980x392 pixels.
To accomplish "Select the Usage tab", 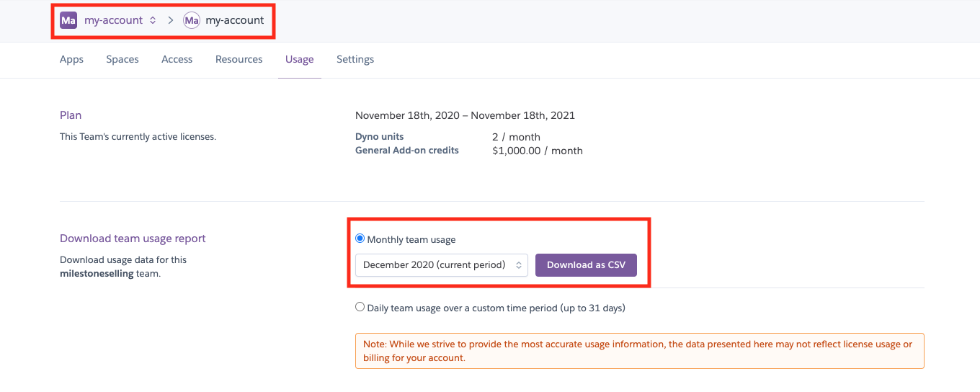I will (299, 59).
